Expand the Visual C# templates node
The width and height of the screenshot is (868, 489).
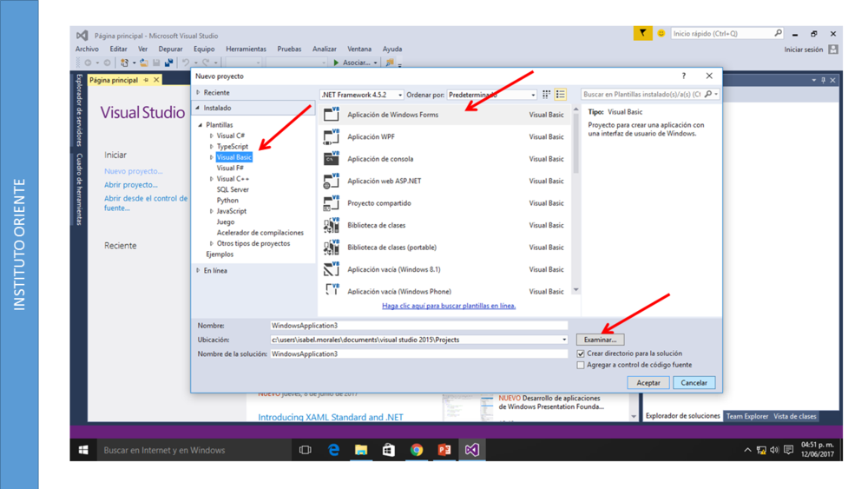pyautogui.click(x=212, y=136)
